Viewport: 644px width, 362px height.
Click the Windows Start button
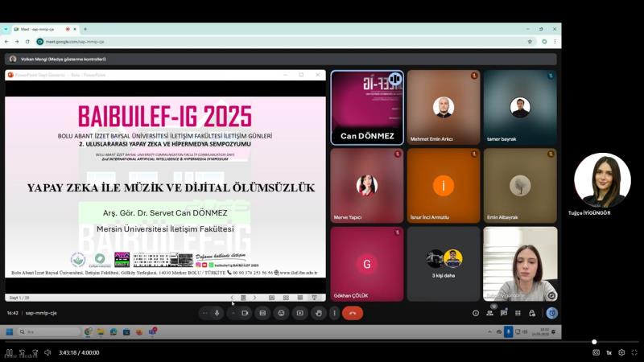[10, 331]
